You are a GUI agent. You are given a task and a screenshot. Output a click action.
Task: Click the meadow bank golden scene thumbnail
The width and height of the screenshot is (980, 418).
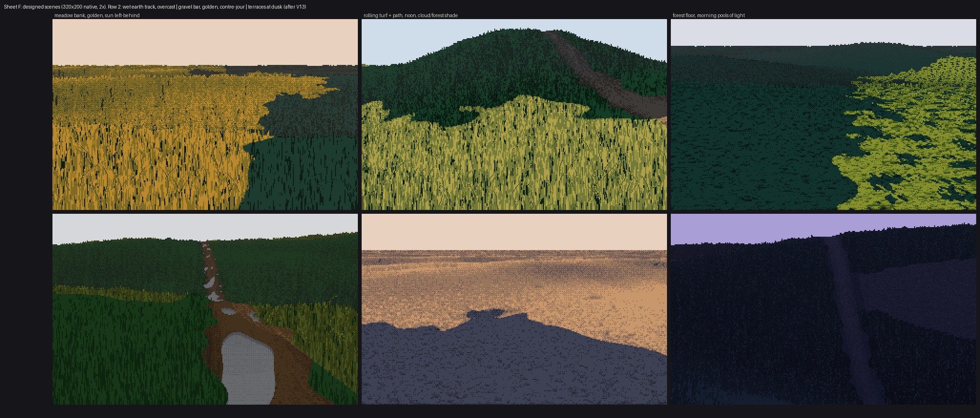[x=205, y=115]
